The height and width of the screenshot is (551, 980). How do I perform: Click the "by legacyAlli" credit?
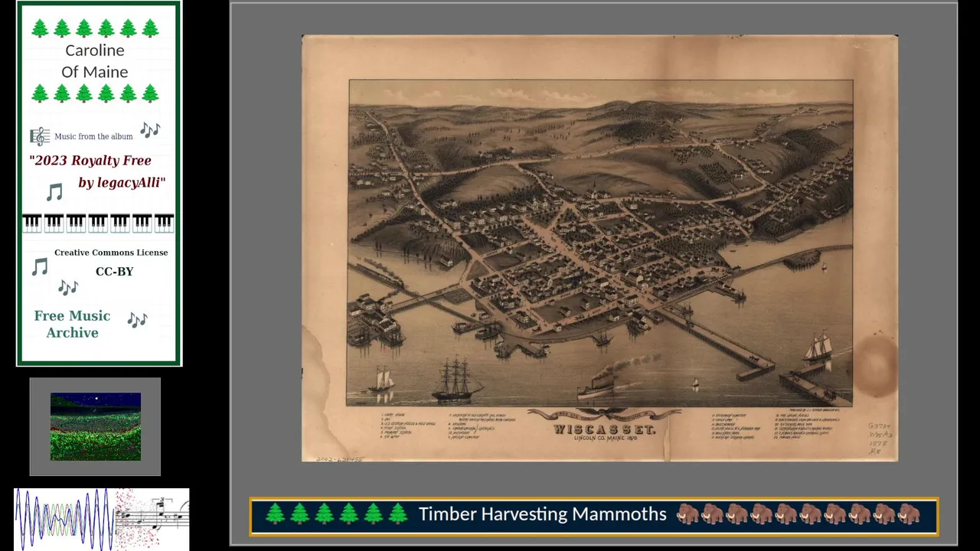[x=122, y=183]
